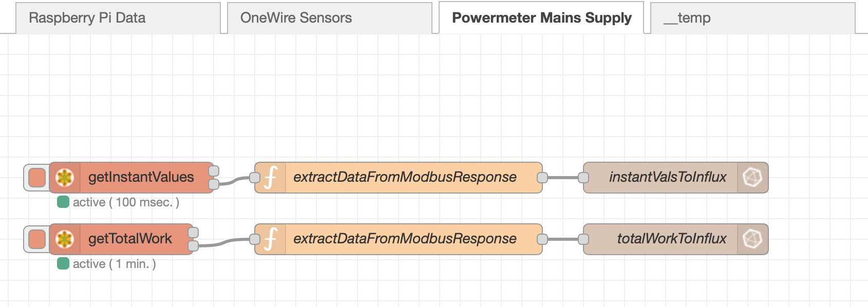The height and width of the screenshot is (307, 868).
Task: Click input port of instantValsToInflux node
Action: pos(583,178)
